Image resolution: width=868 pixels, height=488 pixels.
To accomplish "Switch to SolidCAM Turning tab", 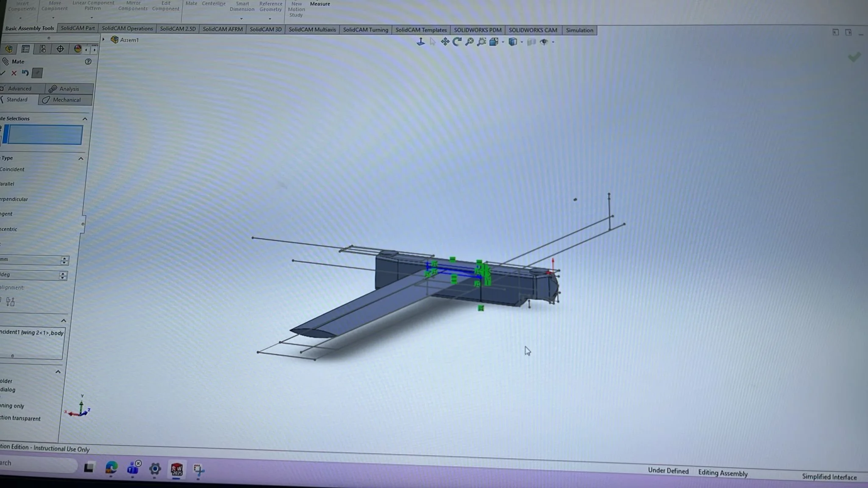I will 365,30.
